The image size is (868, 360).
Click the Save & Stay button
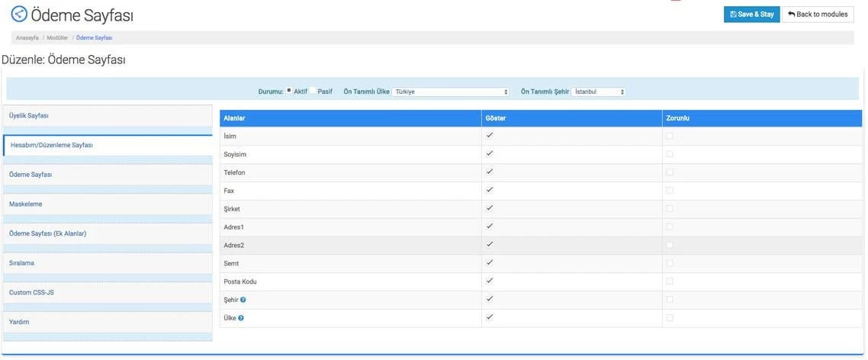752,14
